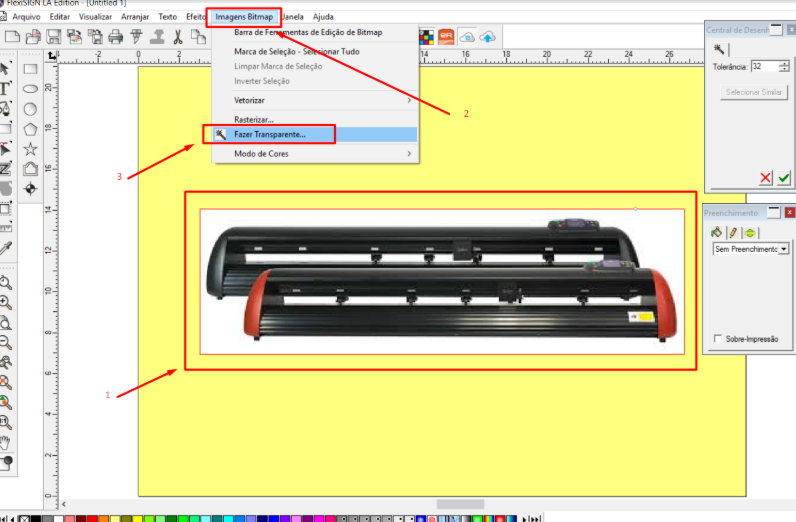The image size is (796, 522).
Task: Click the cut/plot knife icon
Action: point(136,37)
